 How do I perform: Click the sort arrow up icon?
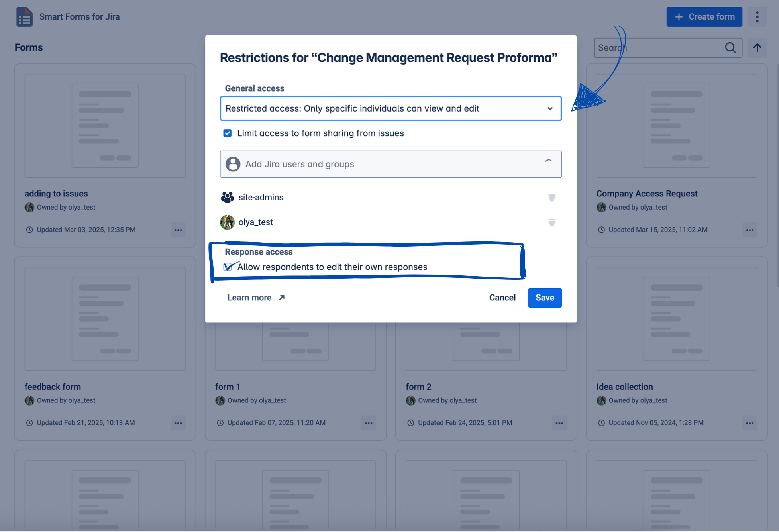pos(757,48)
